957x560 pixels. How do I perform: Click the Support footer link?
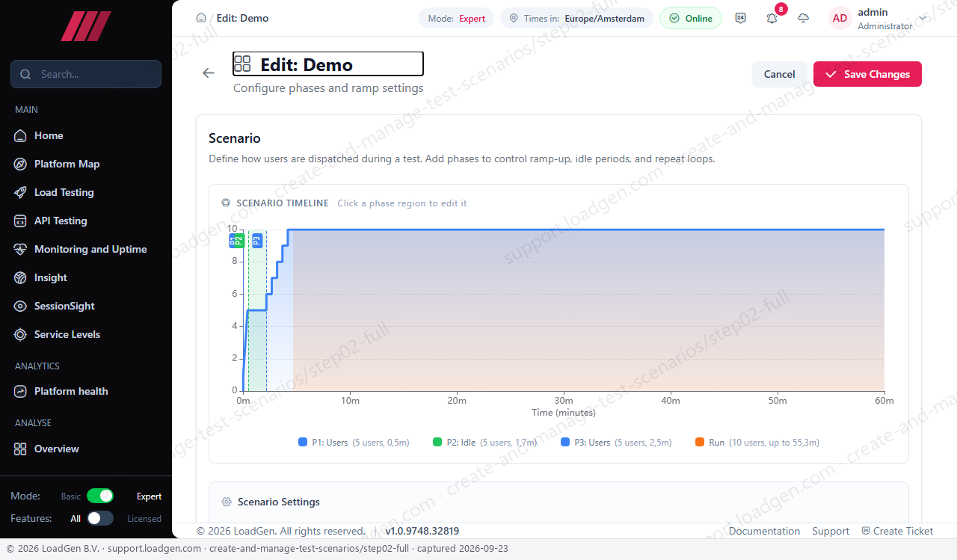coord(831,531)
